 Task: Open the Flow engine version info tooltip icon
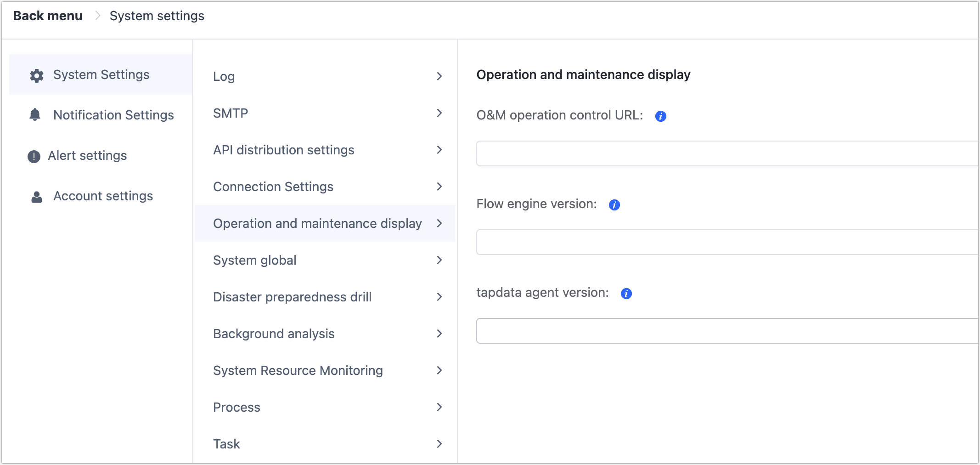point(614,204)
